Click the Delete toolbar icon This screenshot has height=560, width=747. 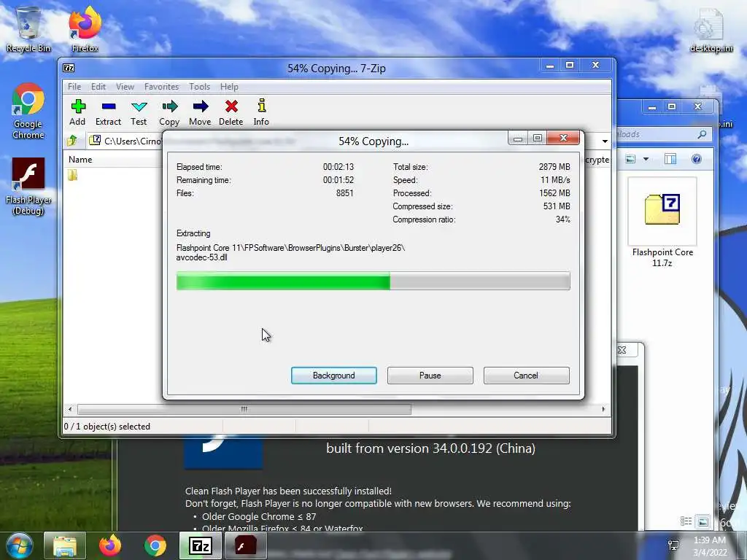(x=231, y=112)
